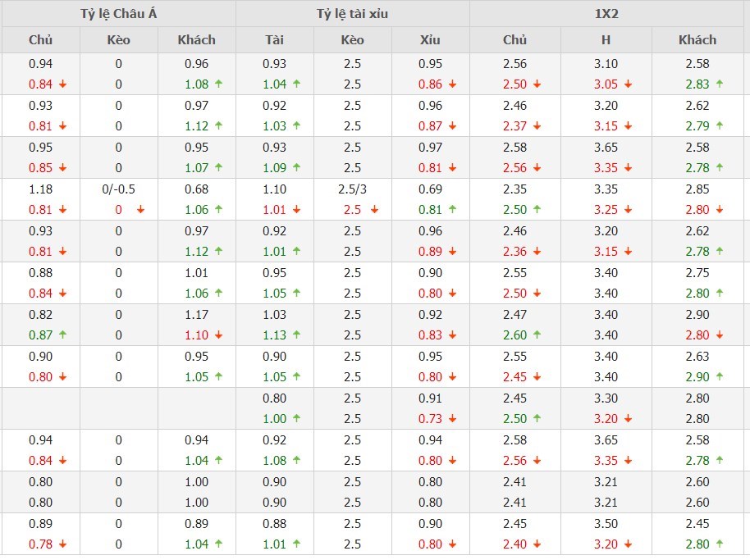750x560 pixels.
Task: Click the Xỉu column header
Action: coord(430,39)
